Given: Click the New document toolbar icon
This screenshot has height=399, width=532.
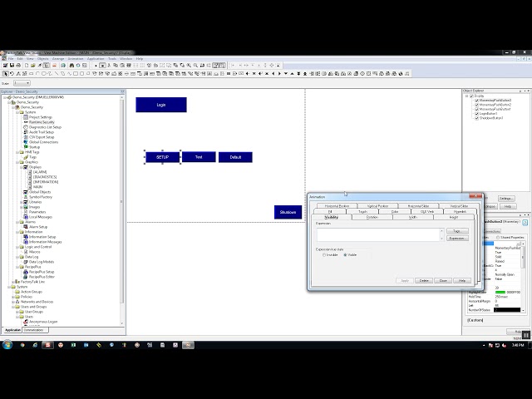Looking at the screenshot, I should (x=27, y=65).
